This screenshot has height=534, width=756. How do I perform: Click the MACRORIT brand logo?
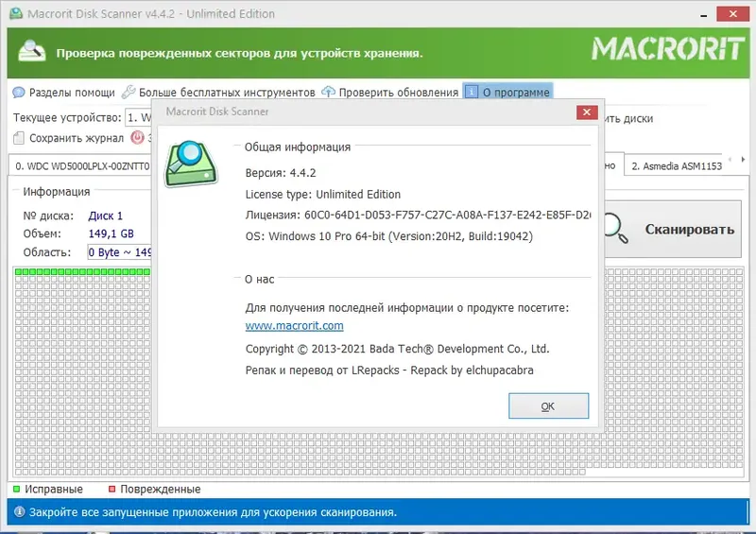(668, 49)
